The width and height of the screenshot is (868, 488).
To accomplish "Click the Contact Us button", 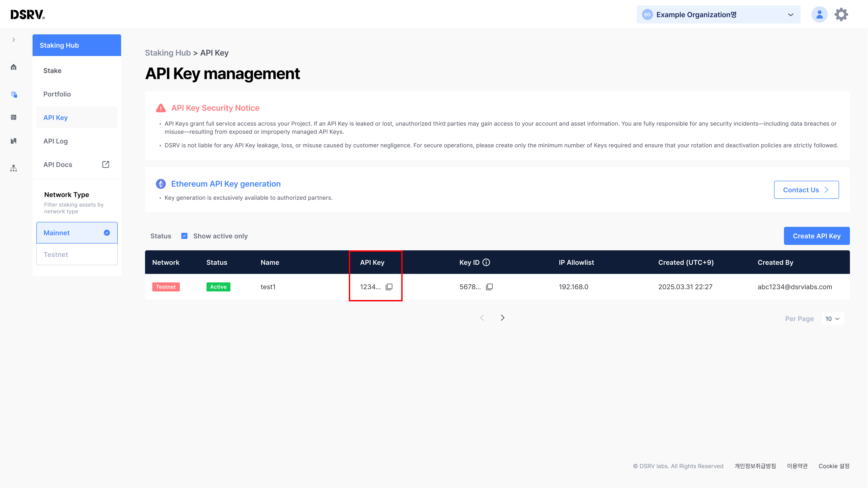I will click(x=806, y=190).
